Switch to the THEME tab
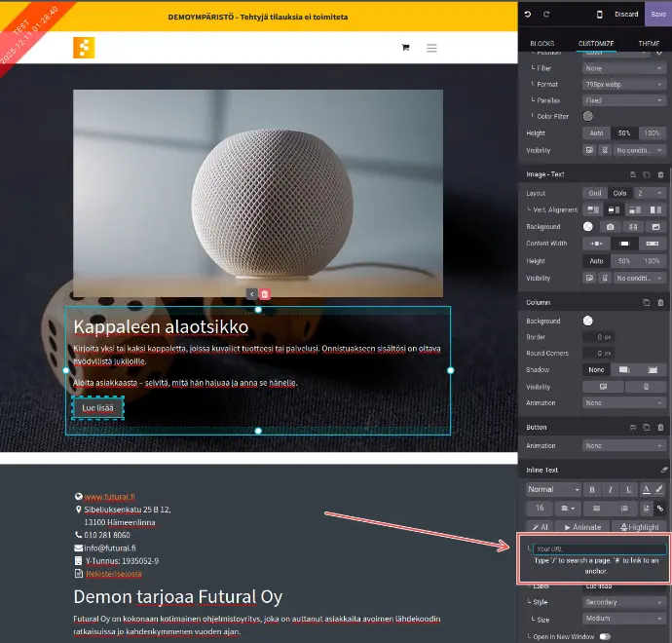This screenshot has height=643, width=672. point(649,44)
